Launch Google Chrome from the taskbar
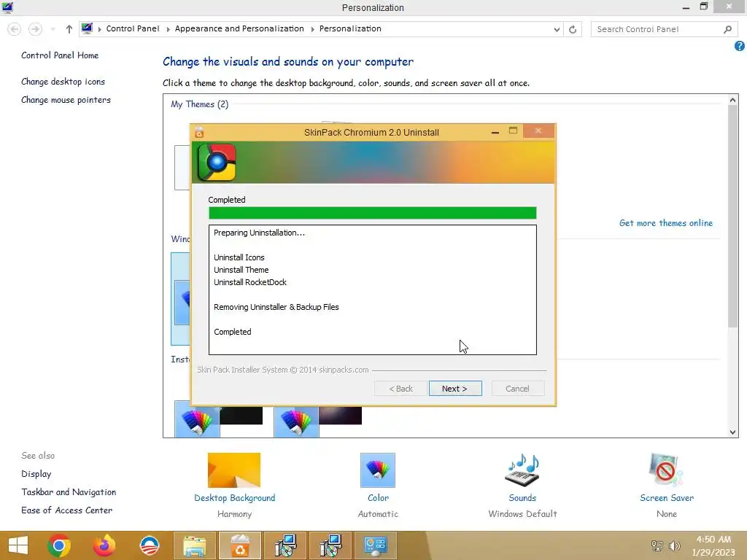The image size is (747, 560). point(59,545)
